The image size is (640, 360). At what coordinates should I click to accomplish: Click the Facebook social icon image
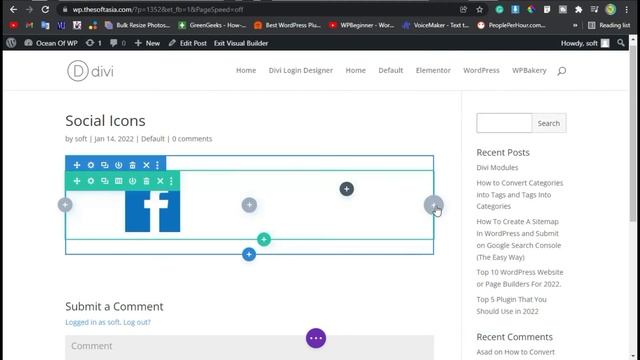click(152, 211)
